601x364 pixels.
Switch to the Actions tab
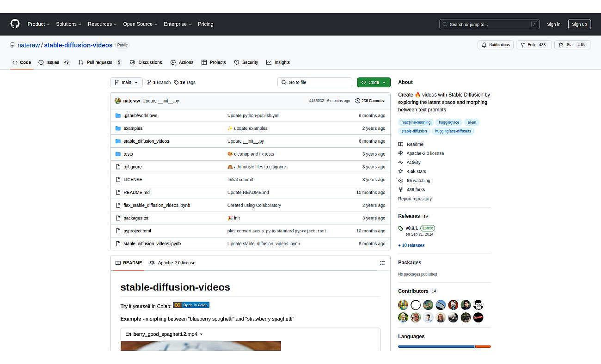[x=182, y=62]
